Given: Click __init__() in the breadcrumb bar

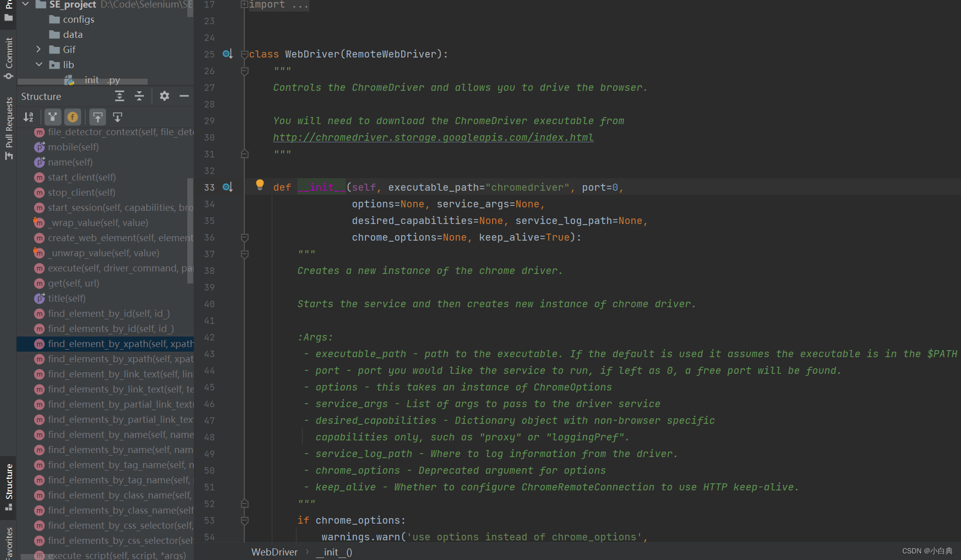Looking at the screenshot, I should tap(334, 552).
